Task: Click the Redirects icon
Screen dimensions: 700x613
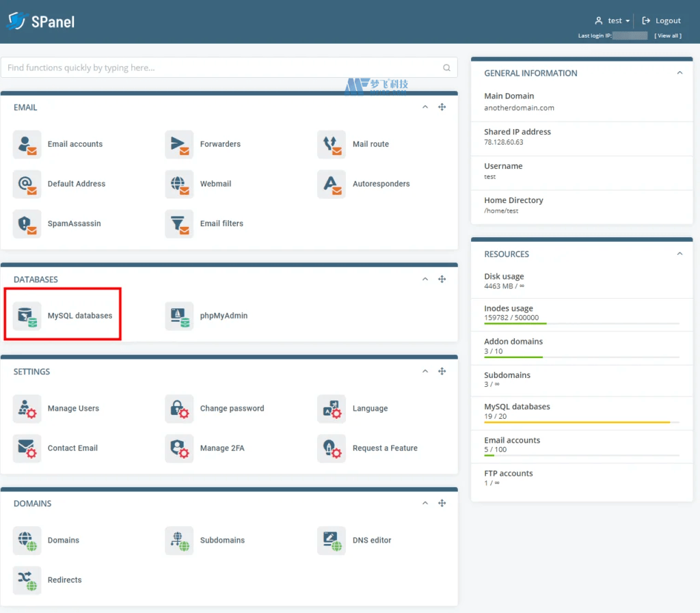Action: pyautogui.click(x=27, y=580)
